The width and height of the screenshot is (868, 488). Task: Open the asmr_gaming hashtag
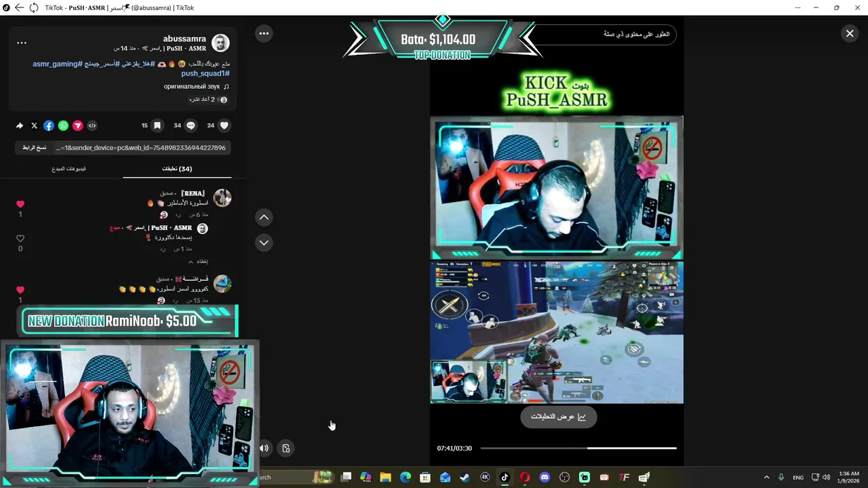tap(57, 64)
